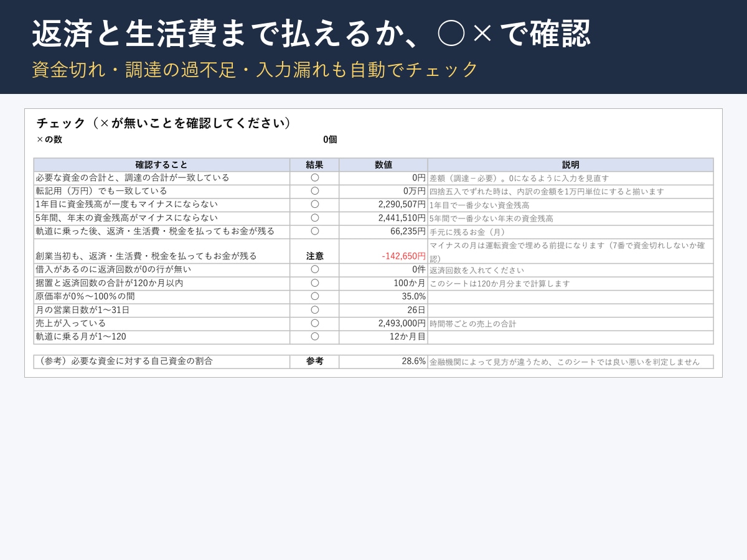
Task: Click the 2,493,000円 value cell
Action: click(x=383, y=324)
